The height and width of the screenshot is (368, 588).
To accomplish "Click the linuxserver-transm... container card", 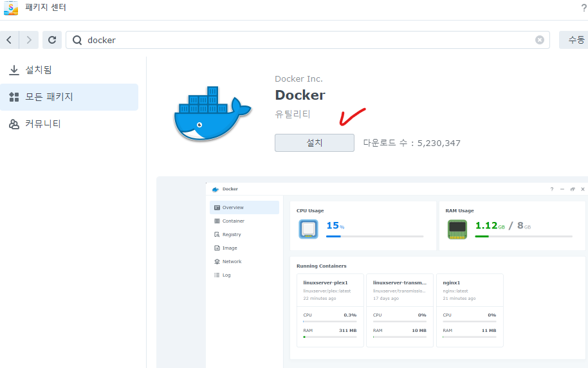I will pyautogui.click(x=400, y=310).
